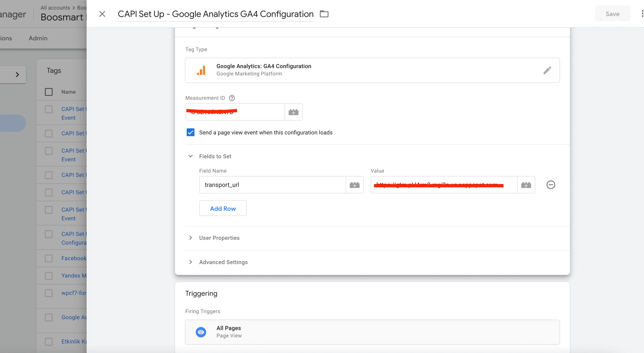Click the All Pages eye trigger icon
This screenshot has height=353, width=644.
(x=201, y=332)
